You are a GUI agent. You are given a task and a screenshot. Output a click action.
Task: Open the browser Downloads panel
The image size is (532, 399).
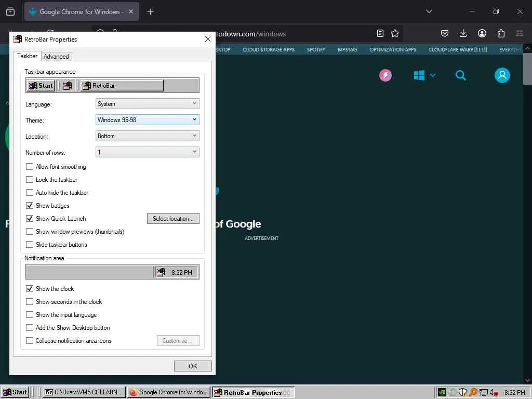click(x=463, y=33)
